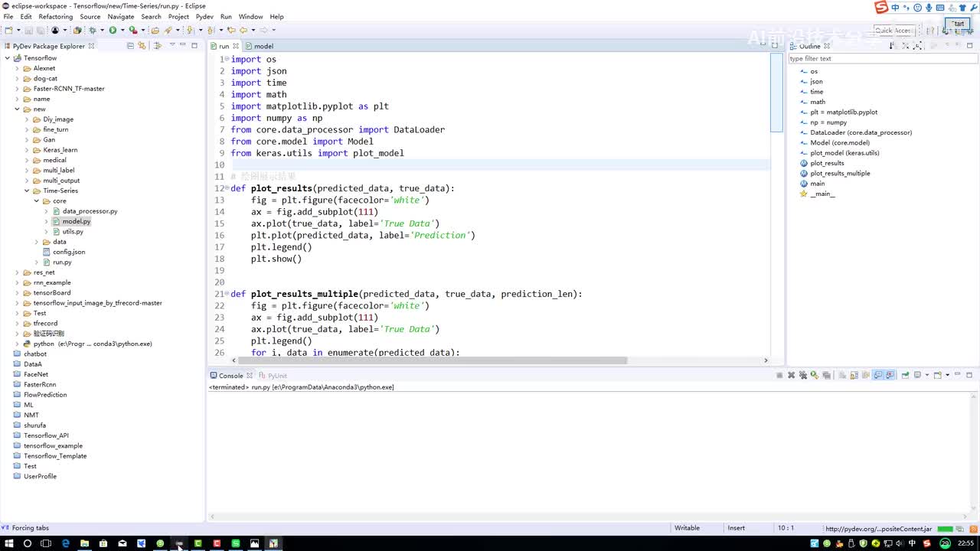Image resolution: width=980 pixels, height=551 pixels.
Task: Click Display Selected Console icon
Action: tap(918, 375)
